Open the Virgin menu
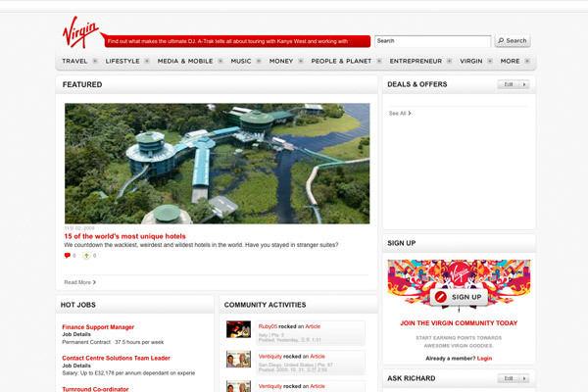The height and width of the screenshot is (392, 588). coord(471,61)
